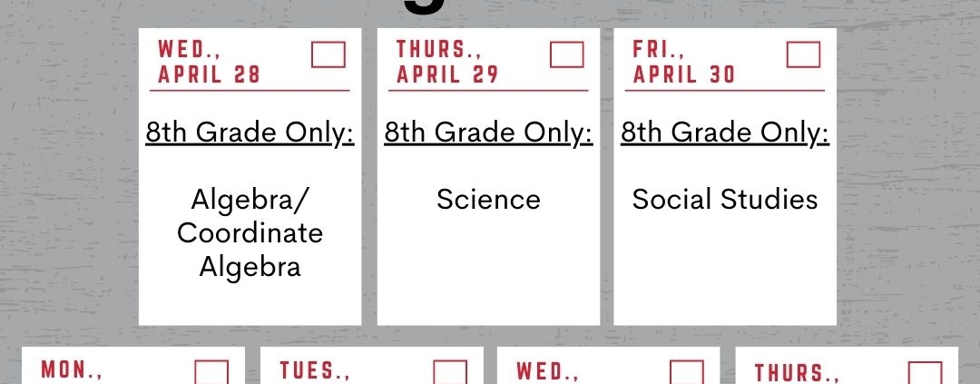Click "8th Grade Only:" above Science
980x384 pixels.
tap(488, 133)
